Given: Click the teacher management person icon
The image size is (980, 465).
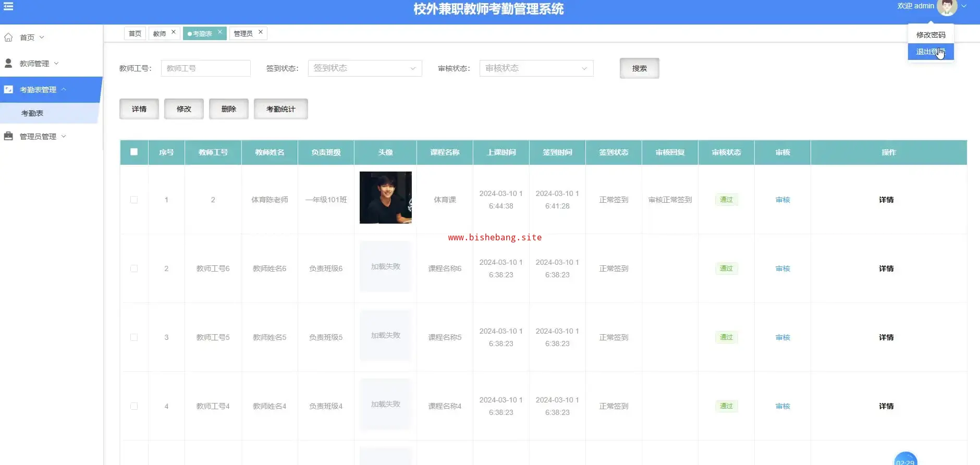Looking at the screenshot, I should click(8, 63).
